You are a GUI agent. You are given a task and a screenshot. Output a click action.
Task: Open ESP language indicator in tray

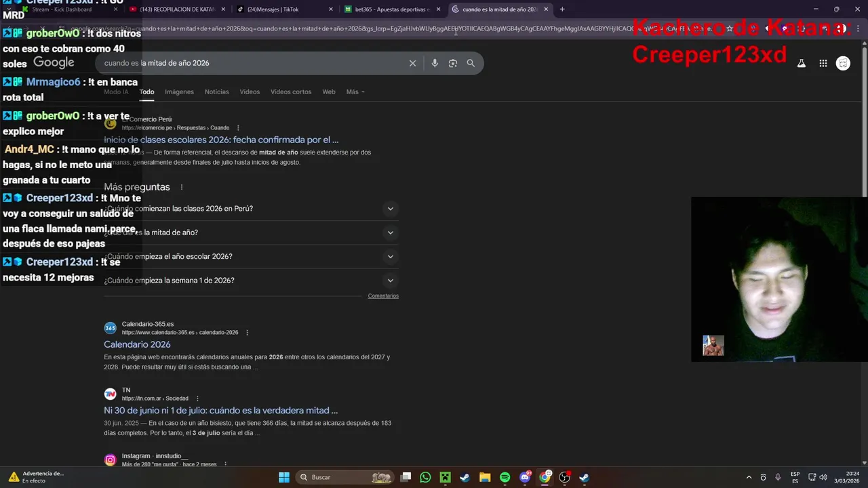795,477
